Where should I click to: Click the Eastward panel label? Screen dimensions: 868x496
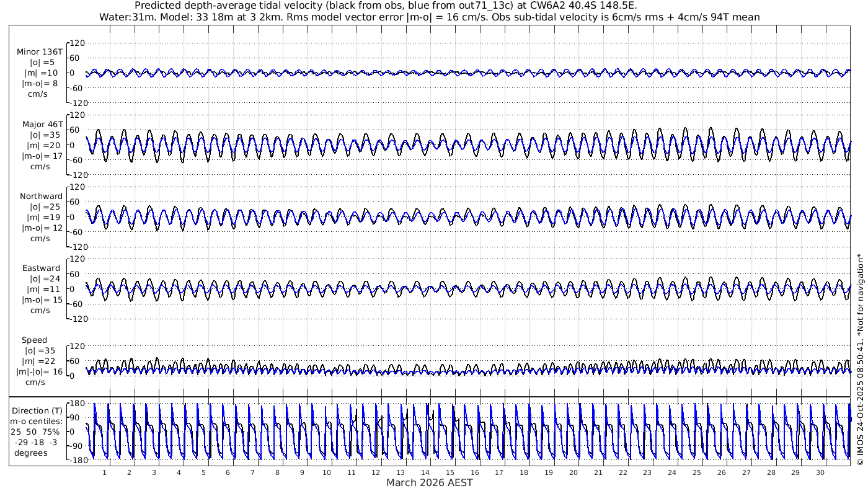(41, 268)
